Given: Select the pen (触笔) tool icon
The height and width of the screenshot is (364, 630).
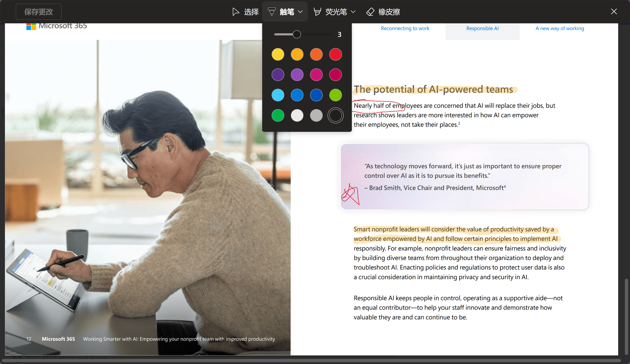Looking at the screenshot, I should pos(271,12).
